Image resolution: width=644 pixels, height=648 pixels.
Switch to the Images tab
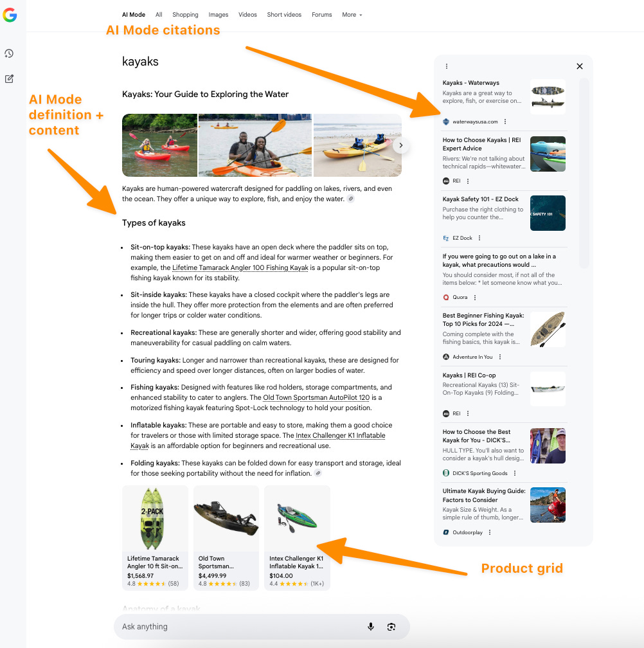coord(218,15)
